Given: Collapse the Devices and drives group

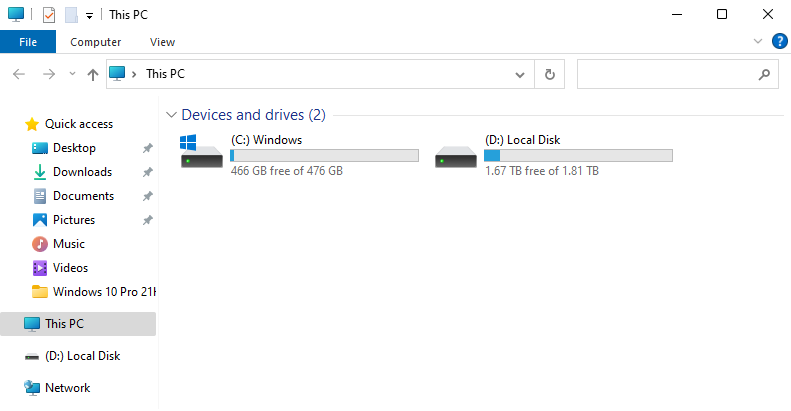Looking at the screenshot, I should tap(171, 115).
